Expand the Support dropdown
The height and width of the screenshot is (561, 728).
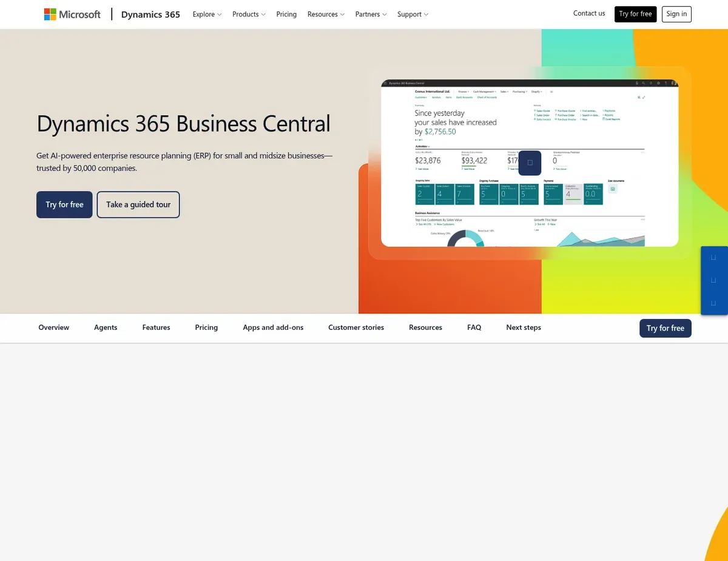pyautogui.click(x=413, y=14)
